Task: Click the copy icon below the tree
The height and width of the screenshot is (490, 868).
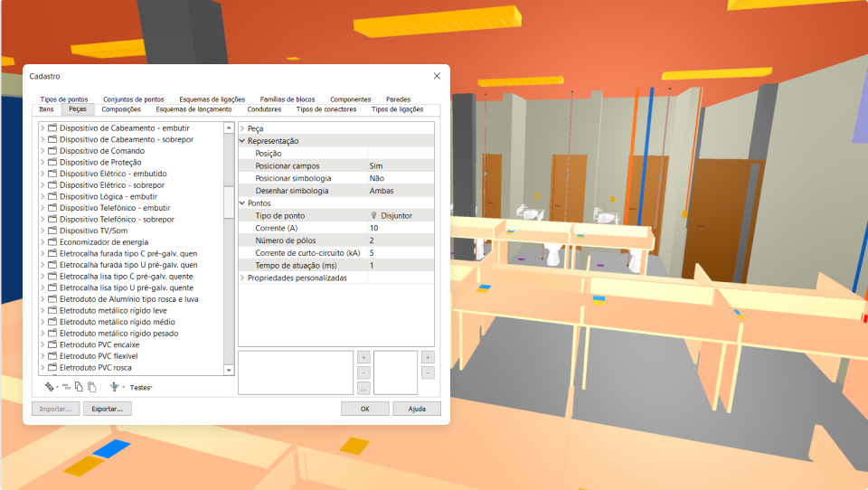Action: pyautogui.click(x=79, y=387)
